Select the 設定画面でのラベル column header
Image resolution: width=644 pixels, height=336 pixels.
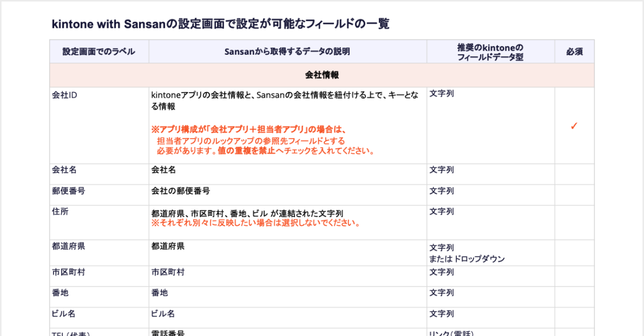click(x=99, y=52)
